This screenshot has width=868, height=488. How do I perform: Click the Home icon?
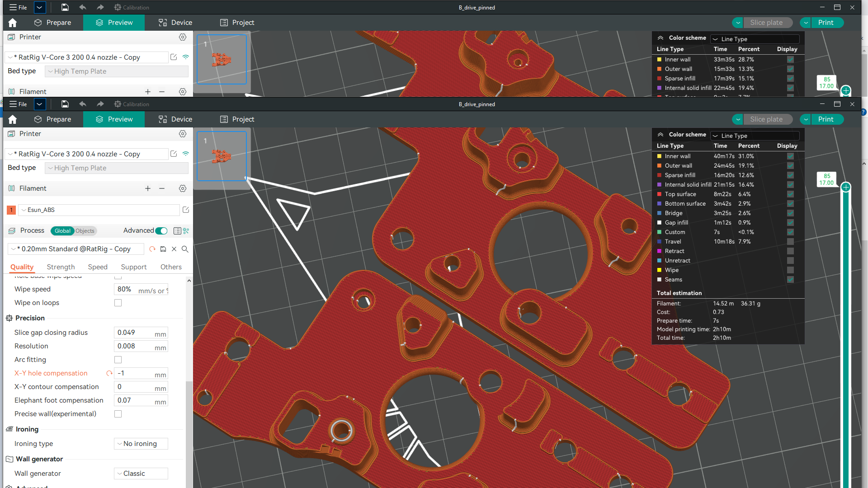(x=12, y=119)
